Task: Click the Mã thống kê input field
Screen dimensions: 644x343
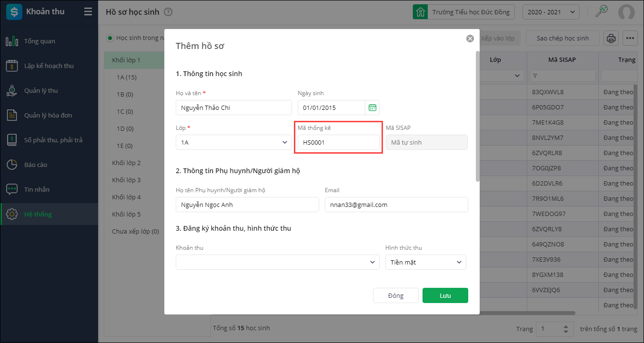Action: 337,142
